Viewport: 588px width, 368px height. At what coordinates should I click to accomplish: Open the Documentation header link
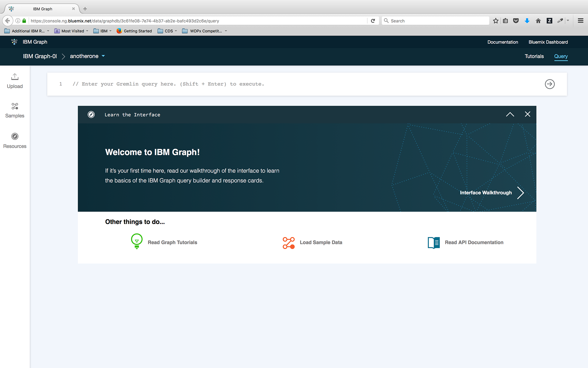[x=503, y=42]
